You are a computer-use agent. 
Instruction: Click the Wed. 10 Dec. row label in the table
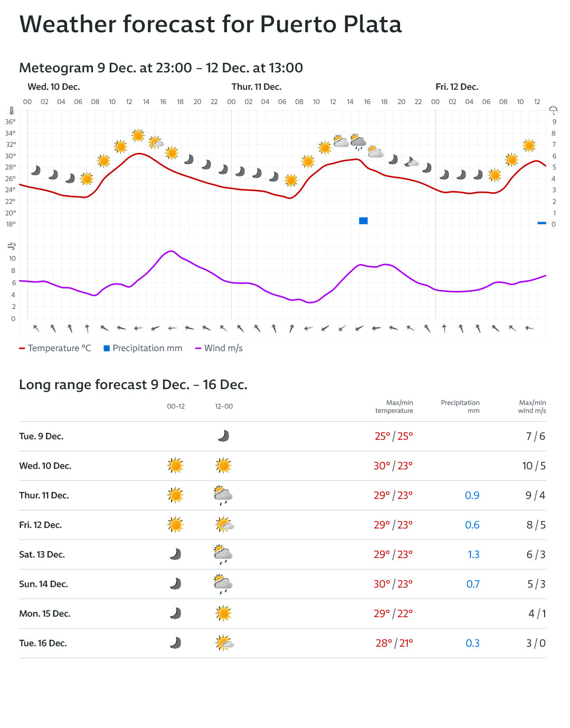pyautogui.click(x=45, y=466)
